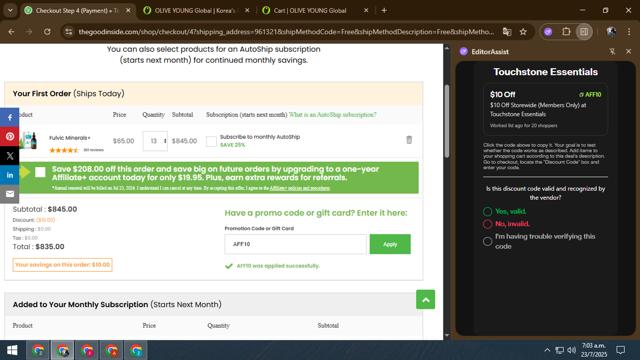Click the page vertical scrollbar thumb
The height and width of the screenshot is (360, 640).
pos(447,121)
